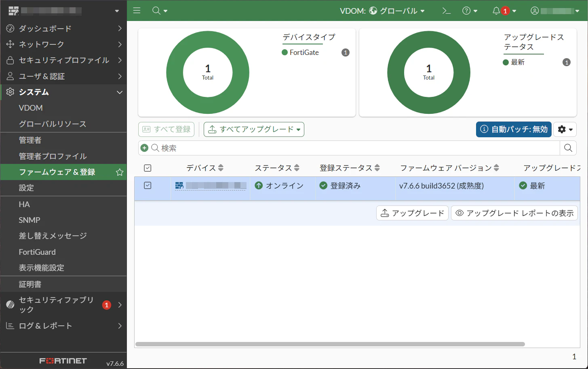Click the hamburger icon to collapse sidebar
Viewport: 588px width, 369px height.
click(137, 10)
